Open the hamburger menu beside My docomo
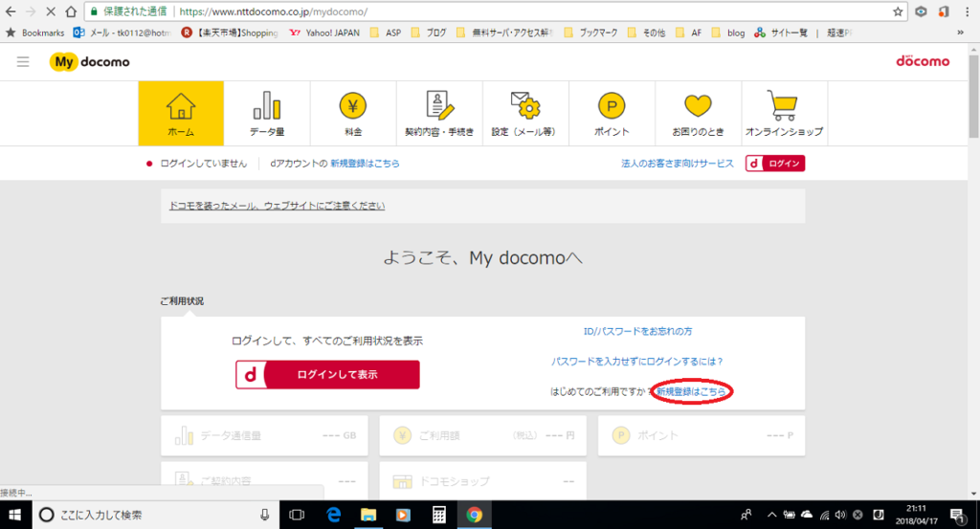 [23, 62]
